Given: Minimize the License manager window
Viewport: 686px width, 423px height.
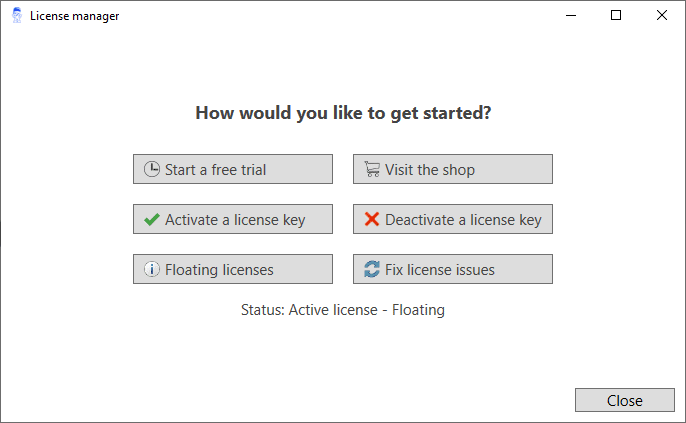Looking at the screenshot, I should point(571,15).
